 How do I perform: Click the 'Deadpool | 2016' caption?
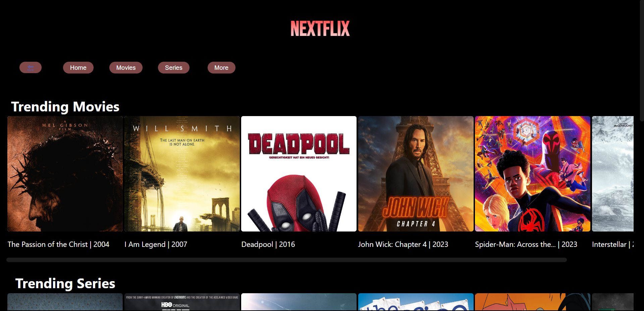(x=268, y=245)
